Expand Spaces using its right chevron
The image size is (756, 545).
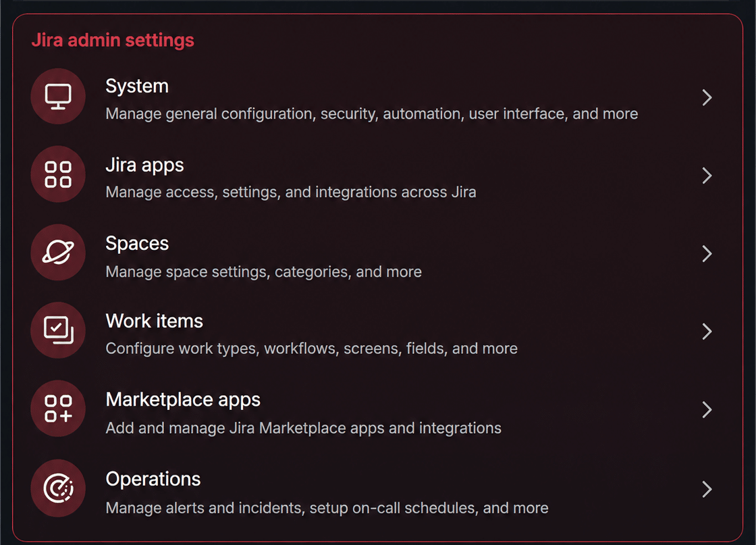click(707, 254)
